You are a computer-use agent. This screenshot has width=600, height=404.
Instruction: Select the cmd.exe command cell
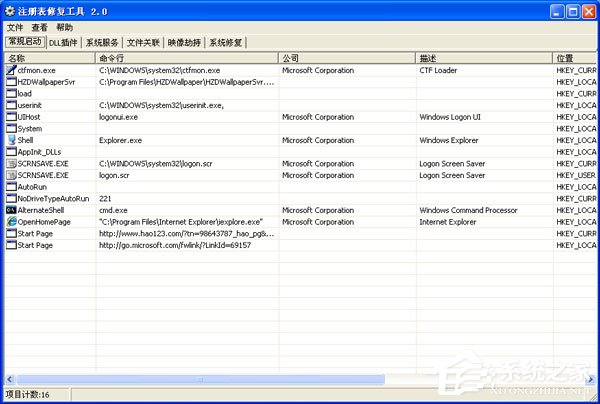tap(113, 210)
